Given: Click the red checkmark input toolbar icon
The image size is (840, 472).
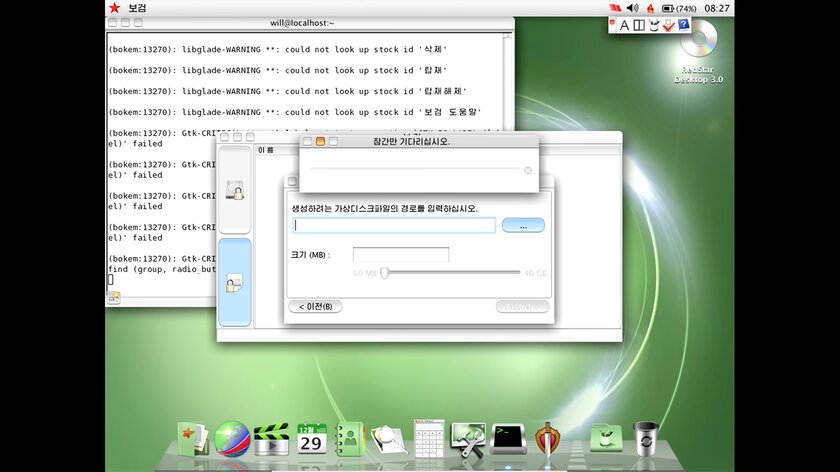Looking at the screenshot, I should [668, 25].
